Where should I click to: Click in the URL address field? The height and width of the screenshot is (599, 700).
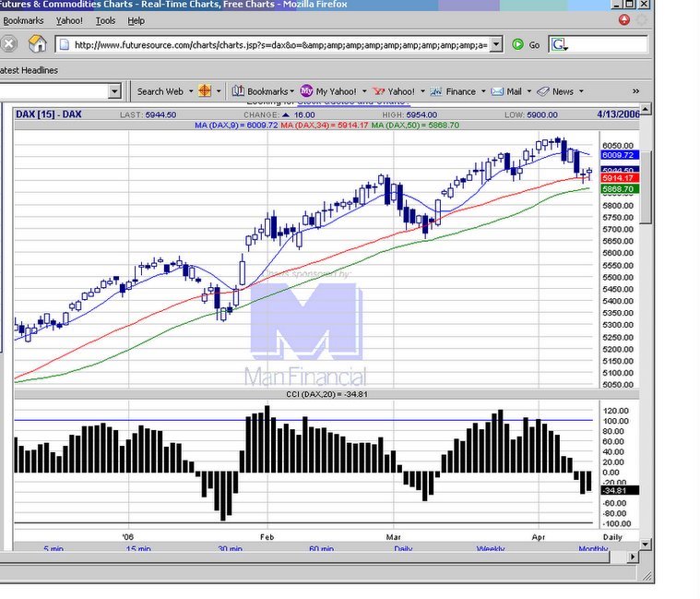pos(280,44)
